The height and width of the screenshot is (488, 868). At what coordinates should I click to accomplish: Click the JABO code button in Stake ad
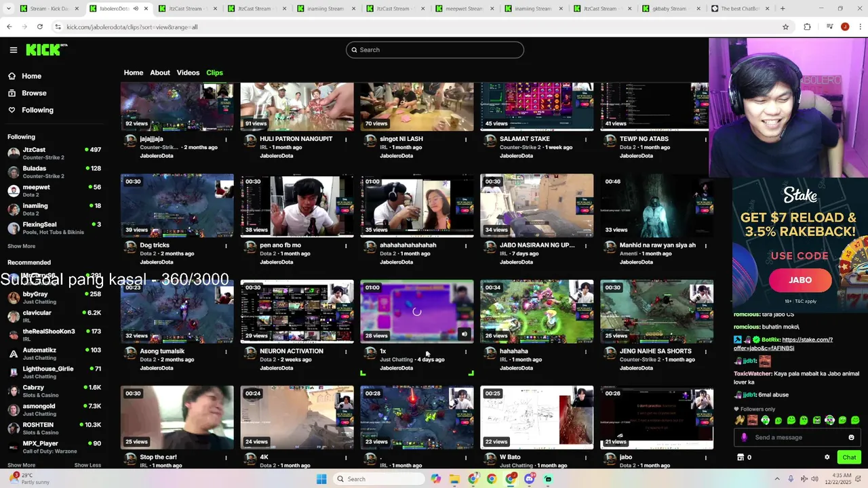(x=800, y=280)
